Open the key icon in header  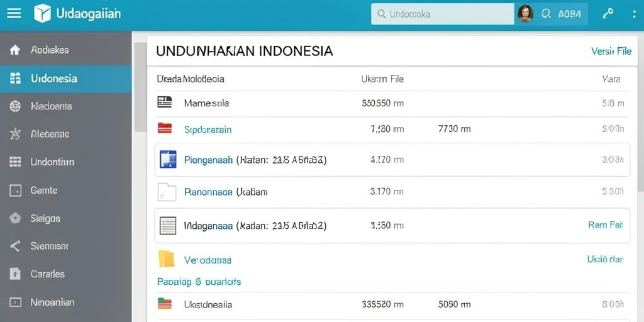point(608,14)
